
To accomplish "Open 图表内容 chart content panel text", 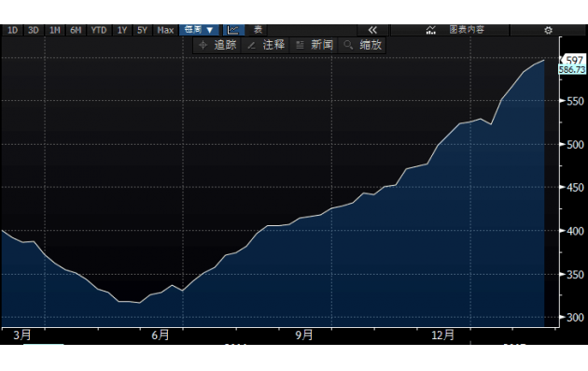I will 467,30.
